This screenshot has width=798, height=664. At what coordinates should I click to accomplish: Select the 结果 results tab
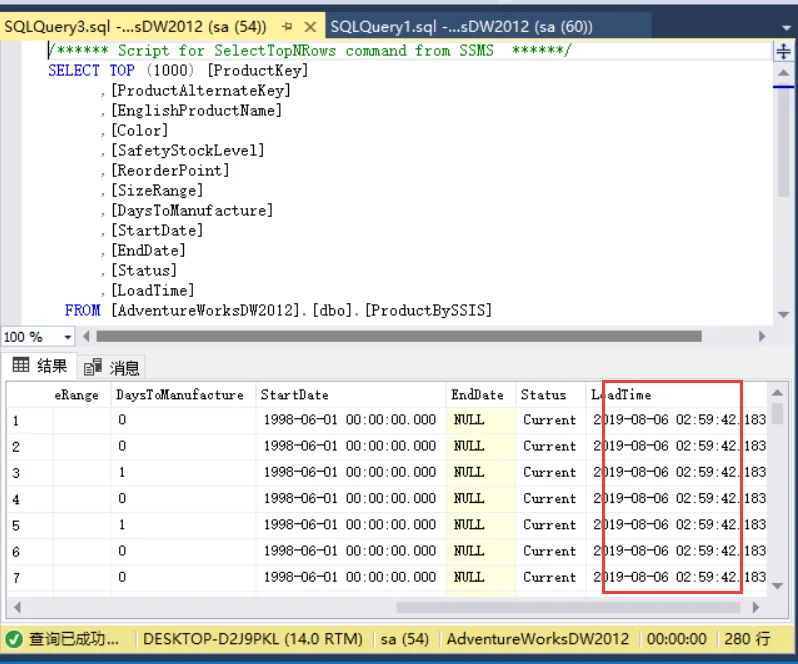[x=39, y=366]
